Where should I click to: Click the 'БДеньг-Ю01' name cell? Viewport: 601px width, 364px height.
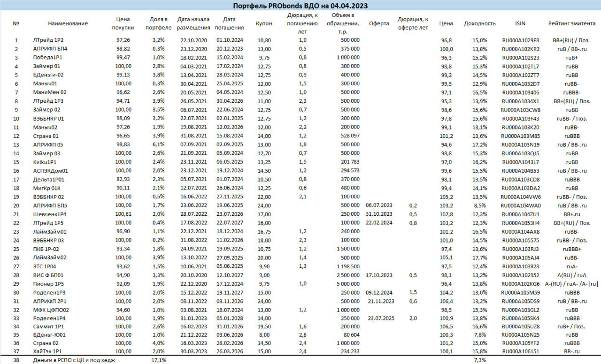tap(49, 335)
